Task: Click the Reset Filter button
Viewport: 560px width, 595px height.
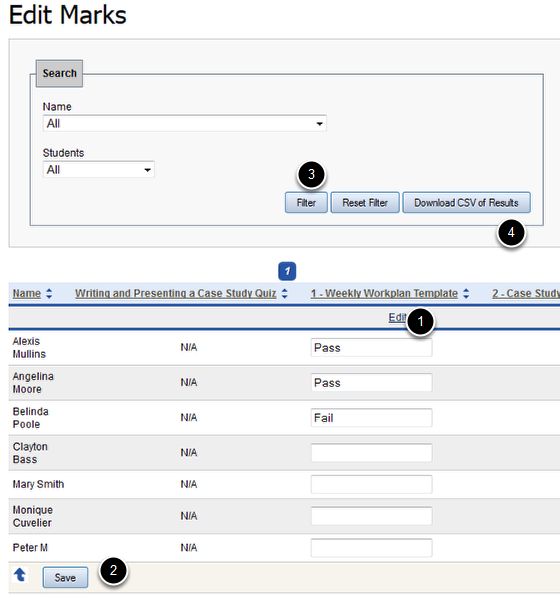Action: 365,203
